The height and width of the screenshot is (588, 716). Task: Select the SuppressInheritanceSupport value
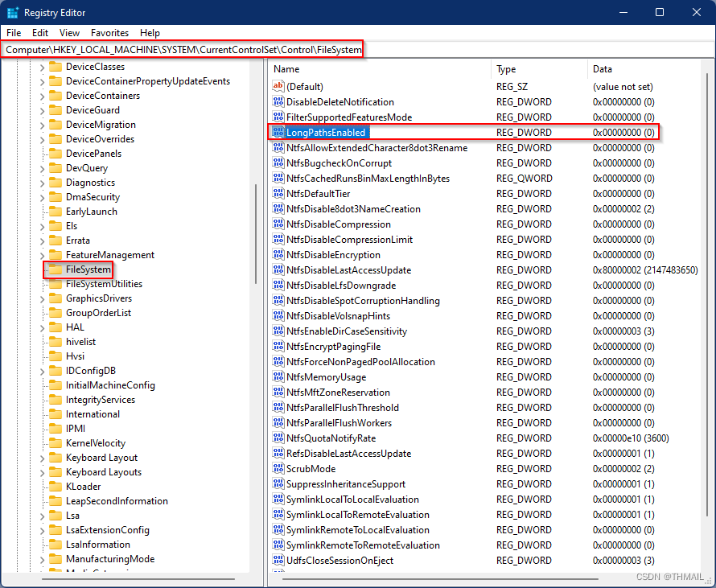click(x=346, y=484)
